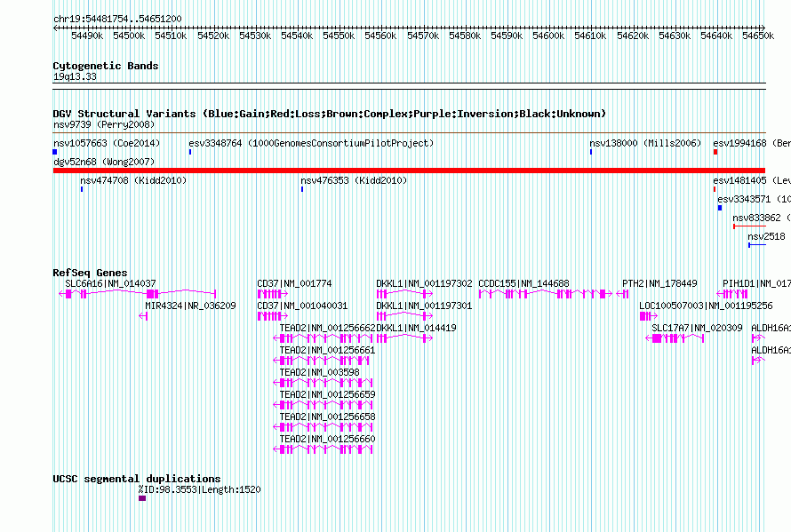
Task: Click variant label nsv2518
Action: click(x=766, y=236)
